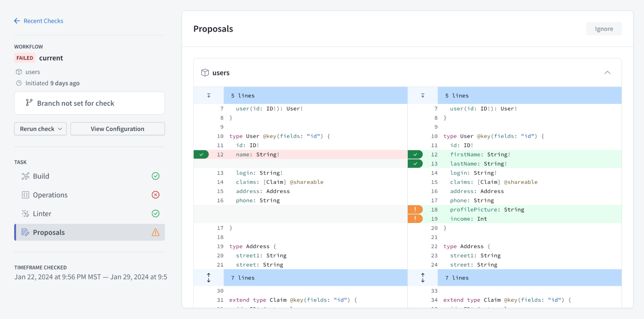Image resolution: width=644 pixels, height=319 pixels.
Task: Click the Build graph icon
Action: [x=25, y=176]
